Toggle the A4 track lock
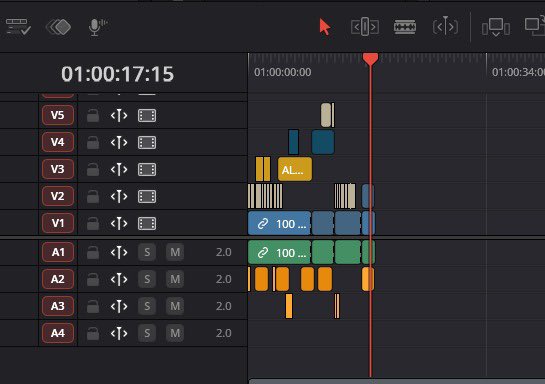This screenshot has height=384, width=545. (x=93, y=333)
